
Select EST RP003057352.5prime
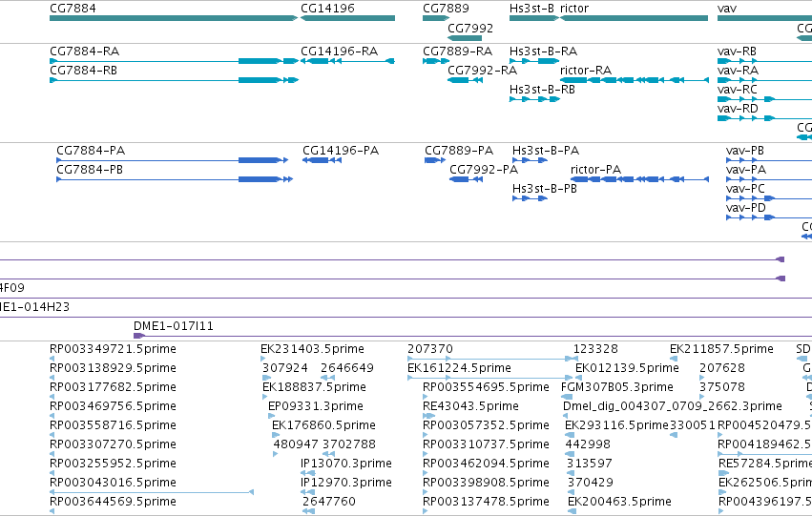tap(487, 425)
